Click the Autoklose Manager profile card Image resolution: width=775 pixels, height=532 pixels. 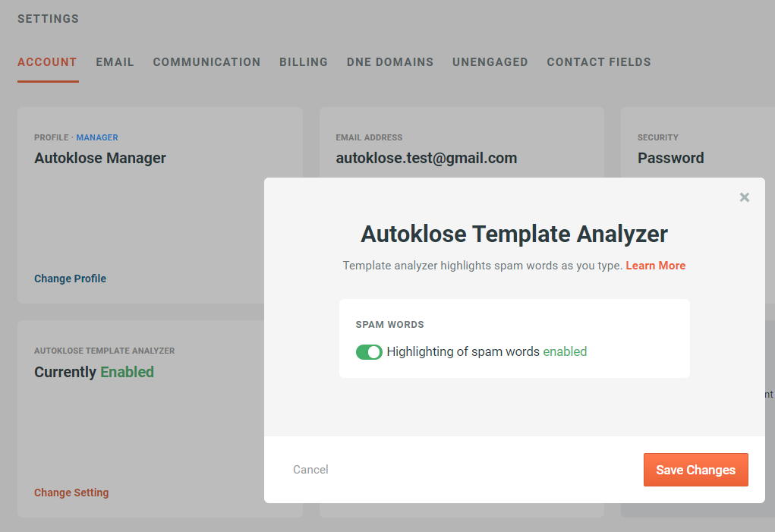[99, 158]
